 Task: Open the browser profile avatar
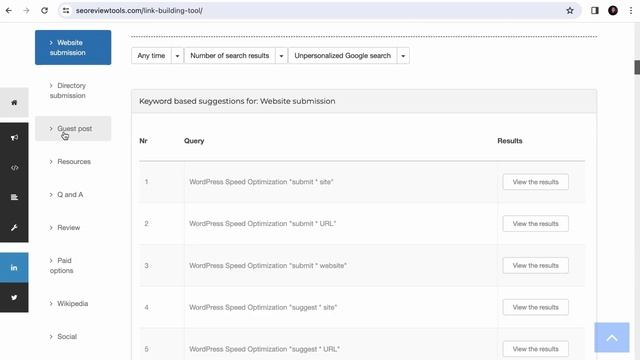click(613, 11)
